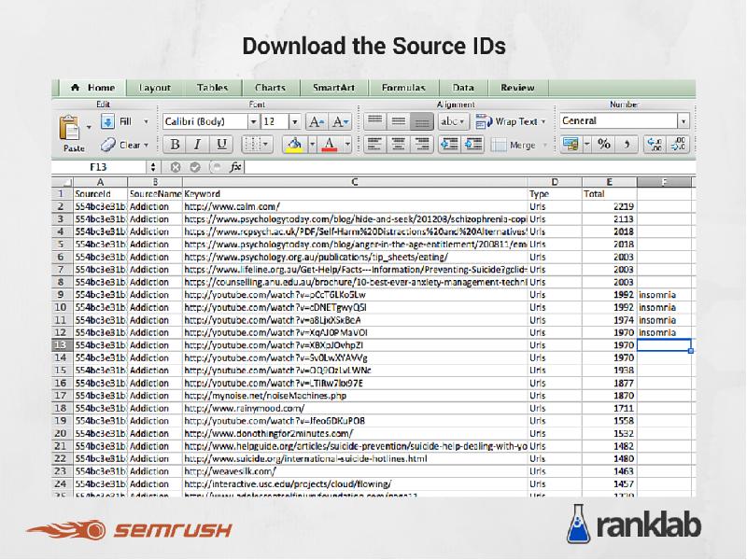The image size is (747, 560).
Task: Toggle italic formatting
Action: (197, 145)
